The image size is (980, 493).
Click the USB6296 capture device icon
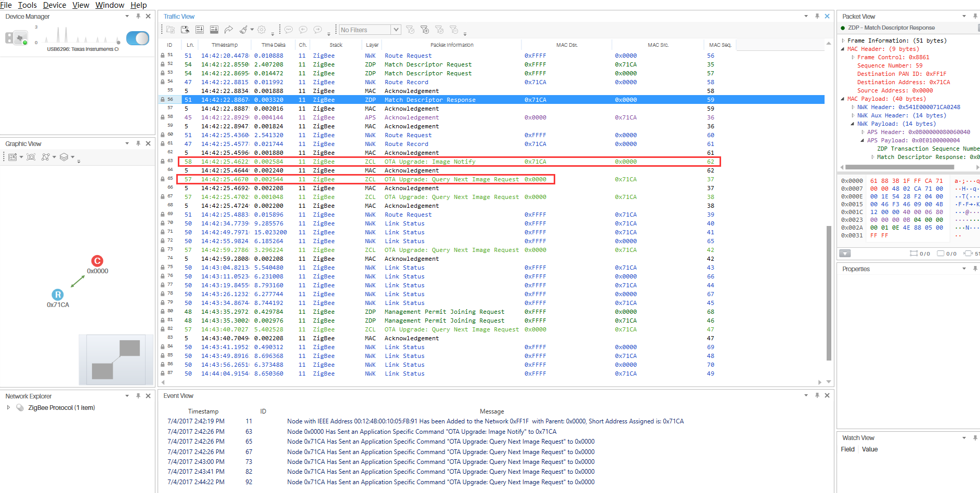16,38
